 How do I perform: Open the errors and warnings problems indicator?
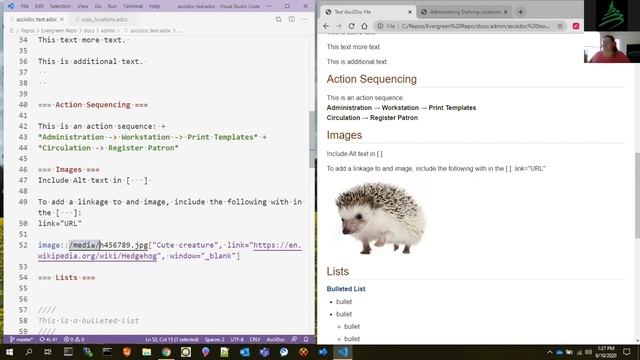74,340
